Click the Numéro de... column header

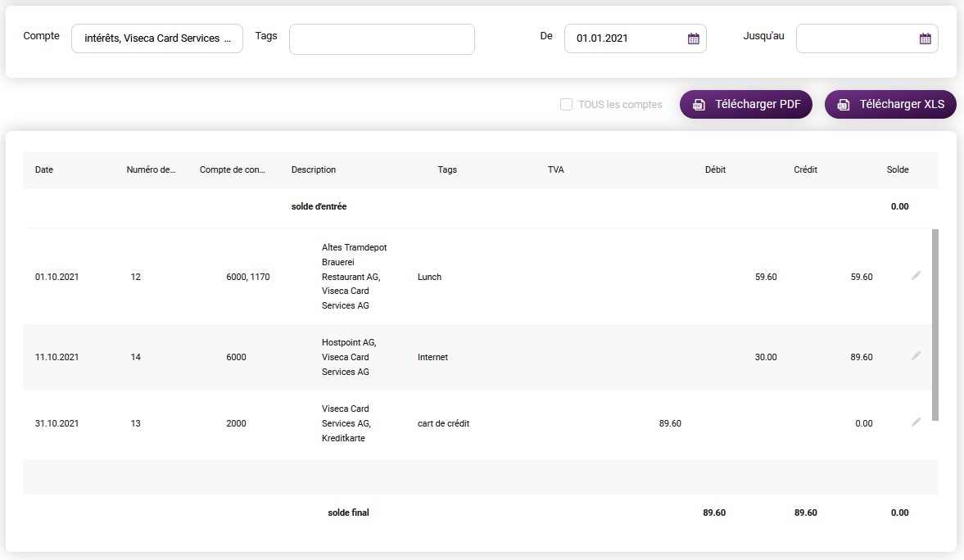152,169
